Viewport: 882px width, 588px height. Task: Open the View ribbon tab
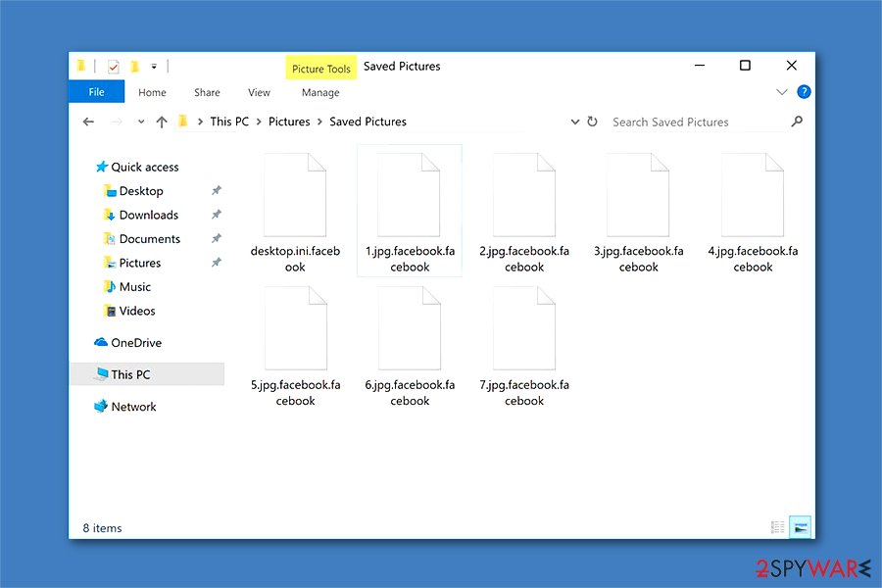[259, 92]
